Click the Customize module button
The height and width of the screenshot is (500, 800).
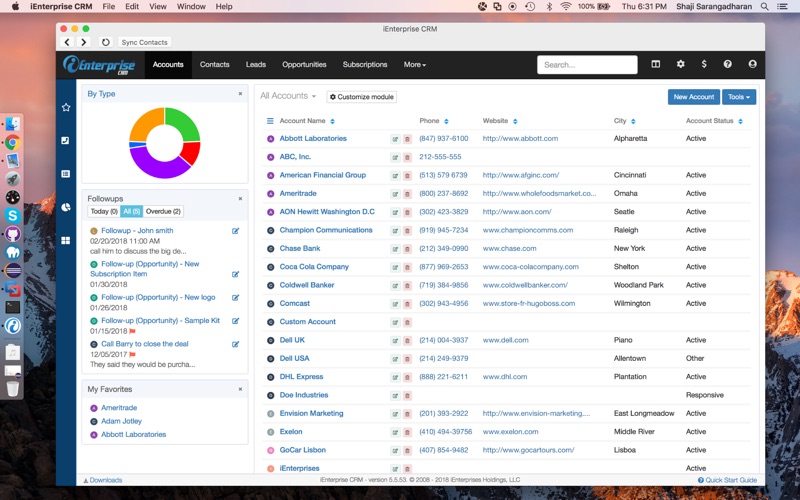pyautogui.click(x=362, y=97)
